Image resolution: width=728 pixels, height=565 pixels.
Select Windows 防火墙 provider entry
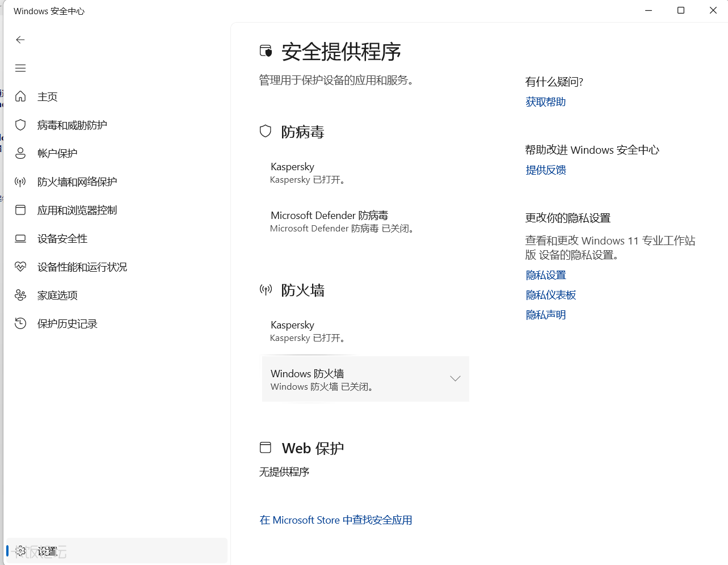click(x=365, y=379)
